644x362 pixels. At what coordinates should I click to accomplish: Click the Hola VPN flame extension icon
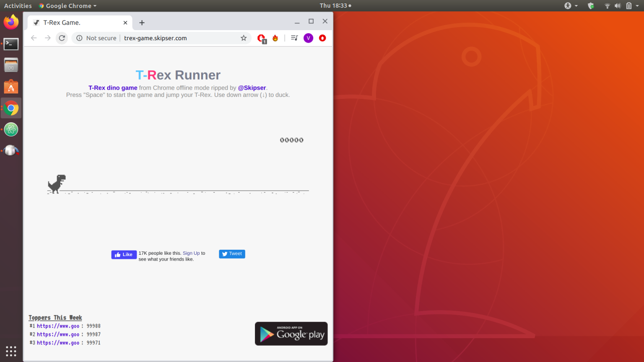coord(275,38)
